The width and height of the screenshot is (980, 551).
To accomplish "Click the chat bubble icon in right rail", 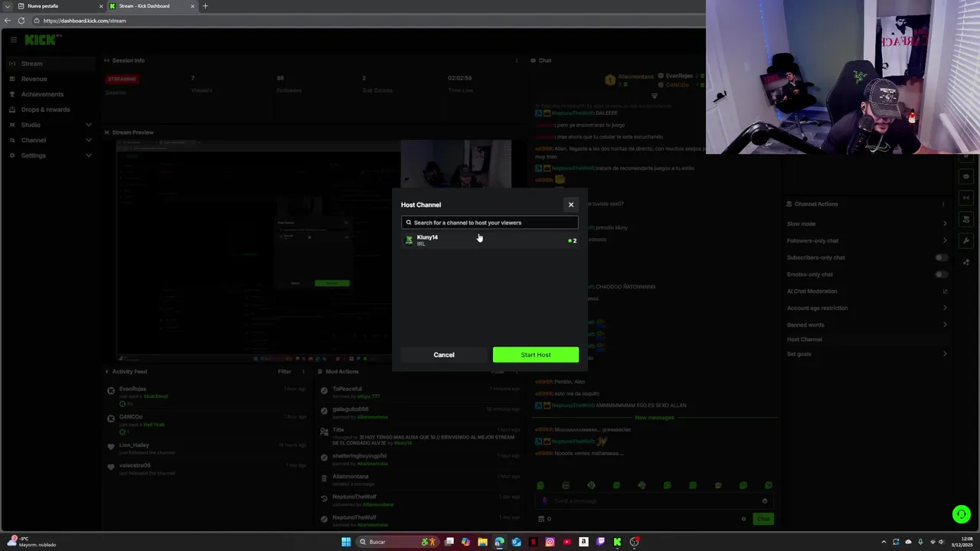I will 966,177.
